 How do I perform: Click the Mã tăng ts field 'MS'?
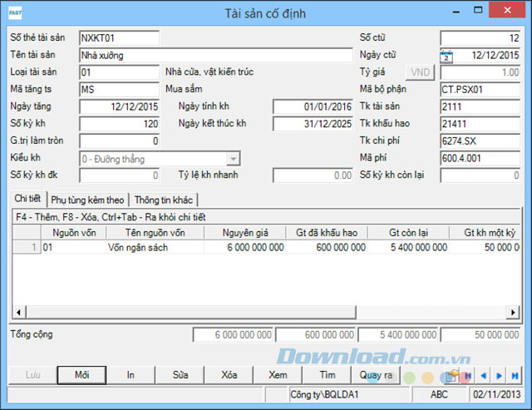tap(119, 90)
